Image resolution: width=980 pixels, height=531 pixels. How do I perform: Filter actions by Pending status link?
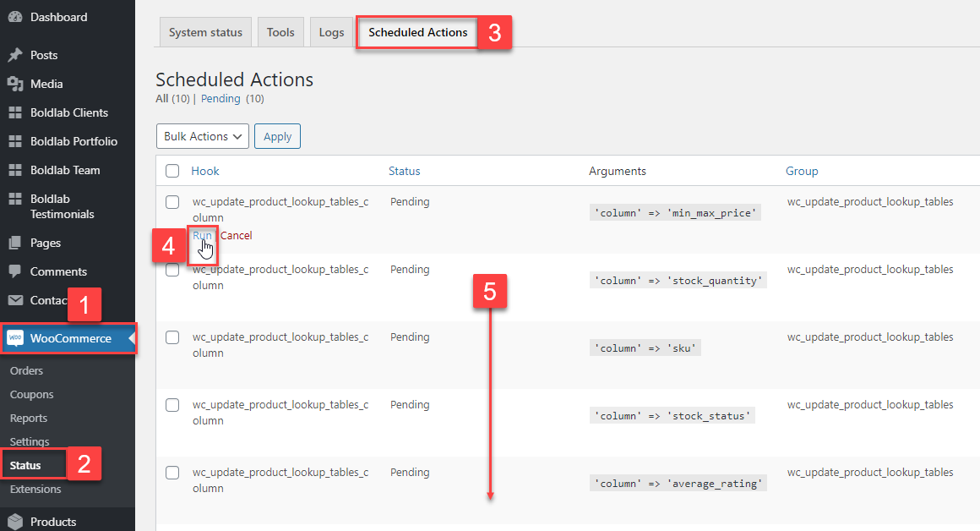pos(220,99)
